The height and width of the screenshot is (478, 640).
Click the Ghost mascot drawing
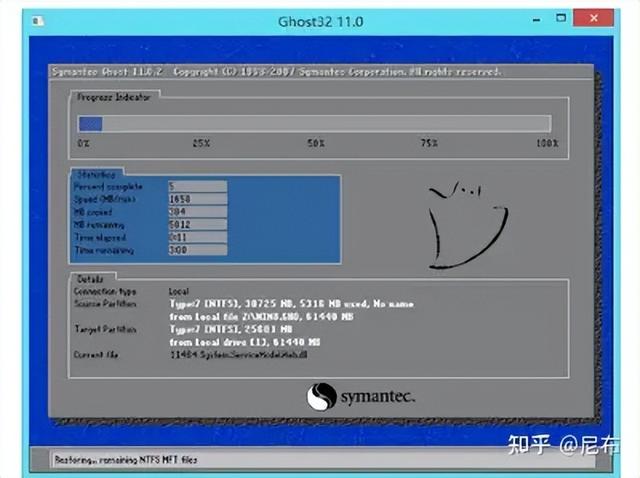point(468,226)
